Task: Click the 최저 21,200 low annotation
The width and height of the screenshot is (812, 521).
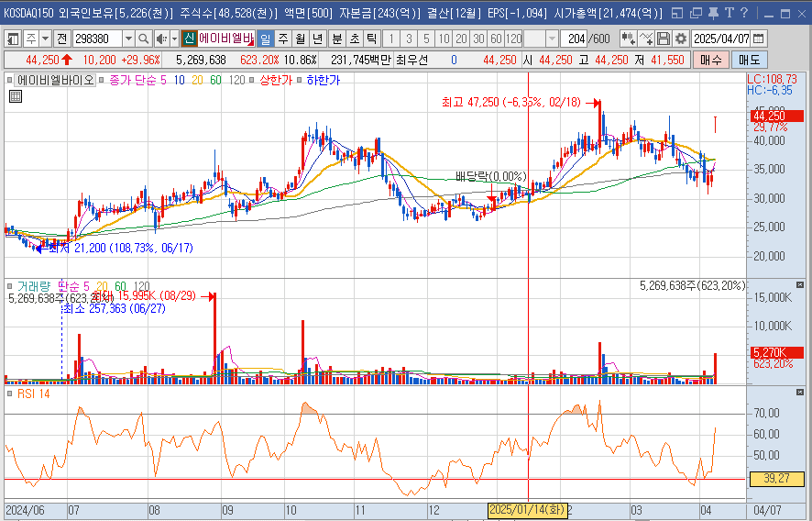Action: click(120, 249)
